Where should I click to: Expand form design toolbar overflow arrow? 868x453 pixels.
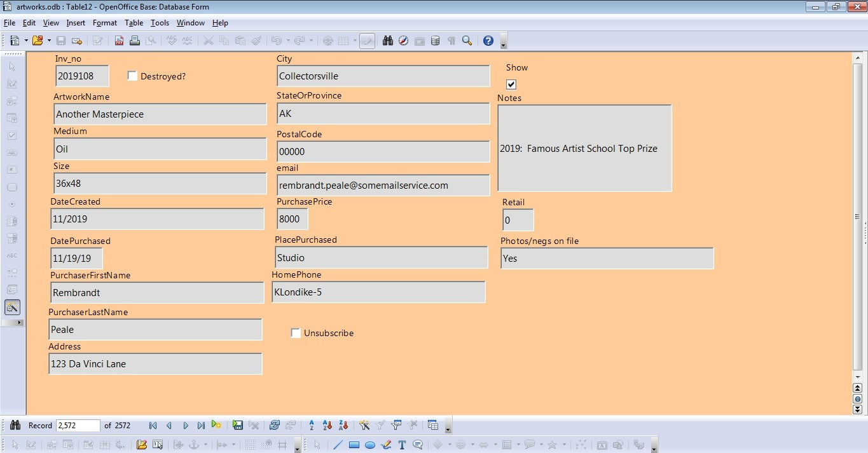[x=297, y=447]
